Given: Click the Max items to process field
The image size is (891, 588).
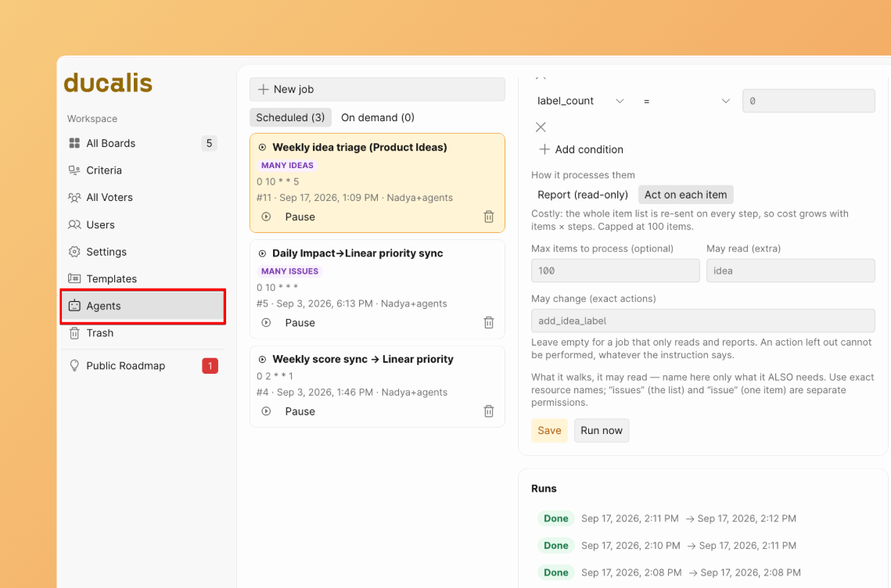Looking at the screenshot, I should pyautogui.click(x=616, y=271).
